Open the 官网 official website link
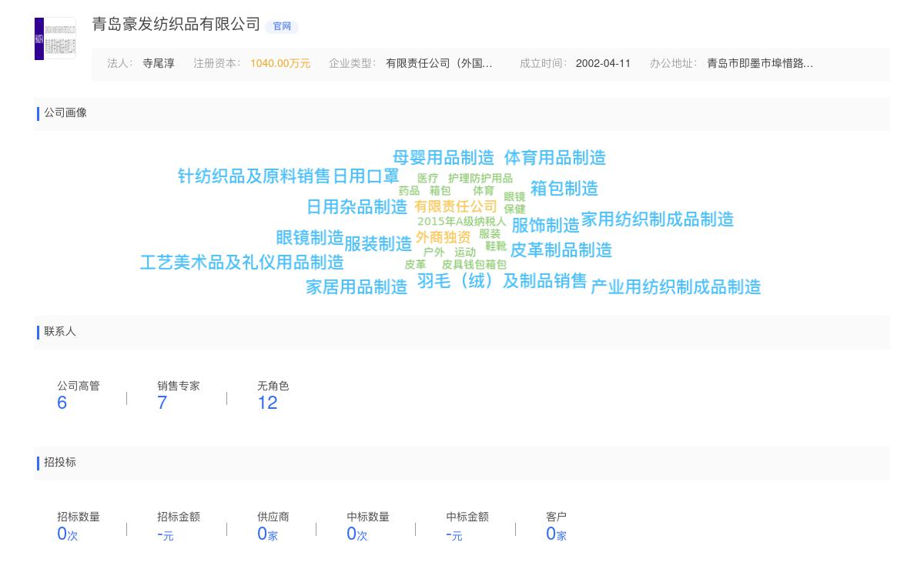The width and height of the screenshot is (924, 579). click(282, 26)
